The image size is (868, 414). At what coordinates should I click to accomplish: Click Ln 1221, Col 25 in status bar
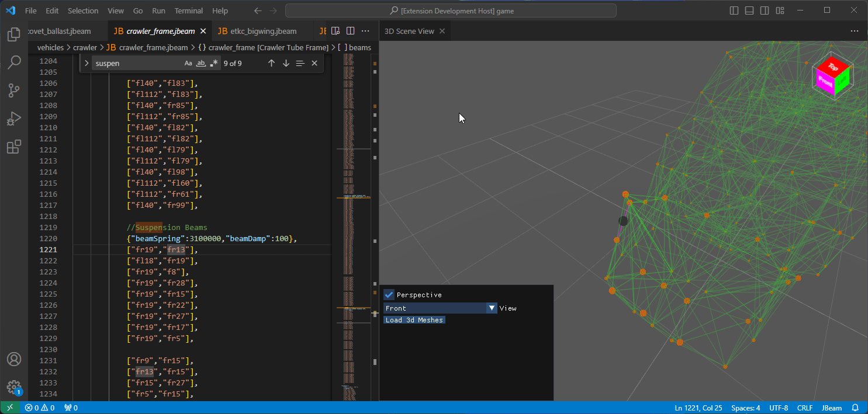[x=698, y=408]
